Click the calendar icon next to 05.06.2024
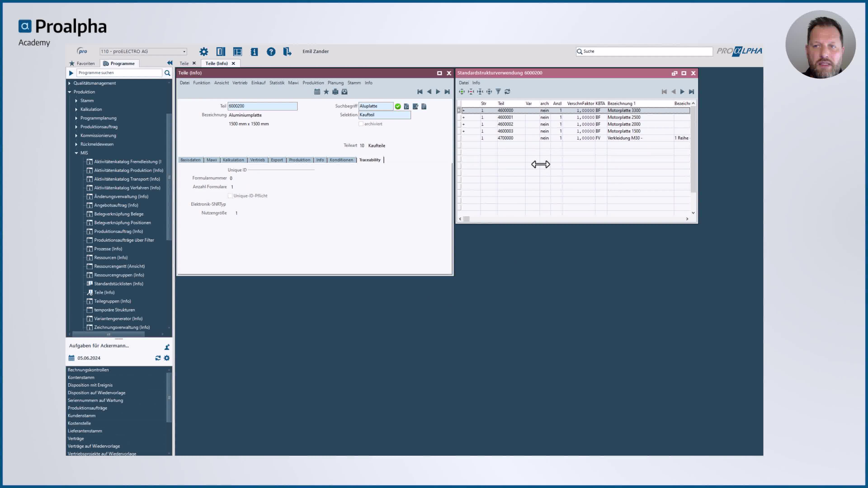The height and width of the screenshot is (488, 868). click(x=71, y=358)
